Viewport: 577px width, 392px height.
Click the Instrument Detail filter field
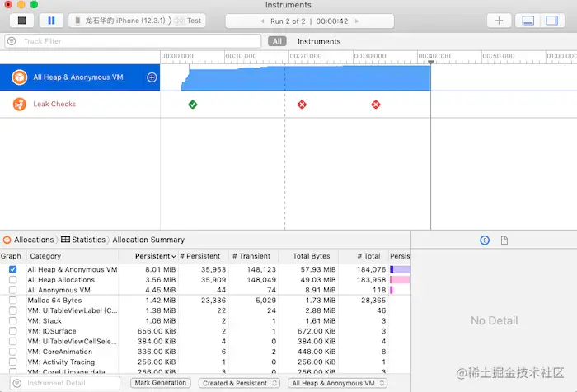click(65, 383)
